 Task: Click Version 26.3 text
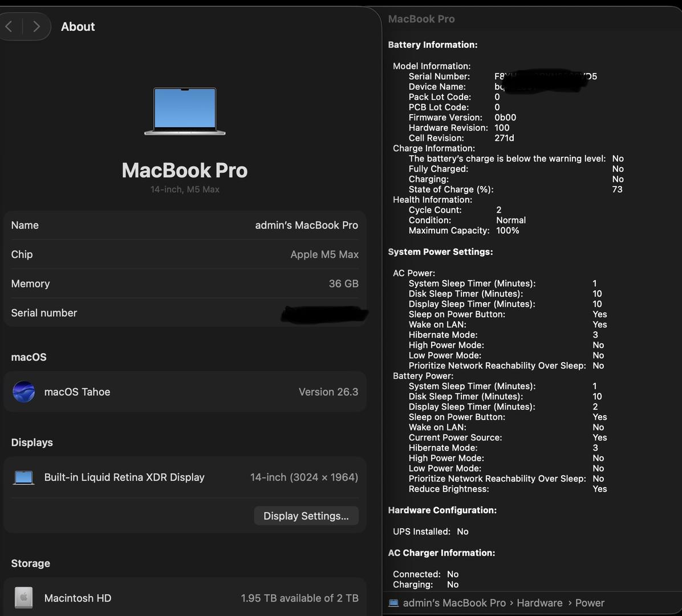click(328, 392)
